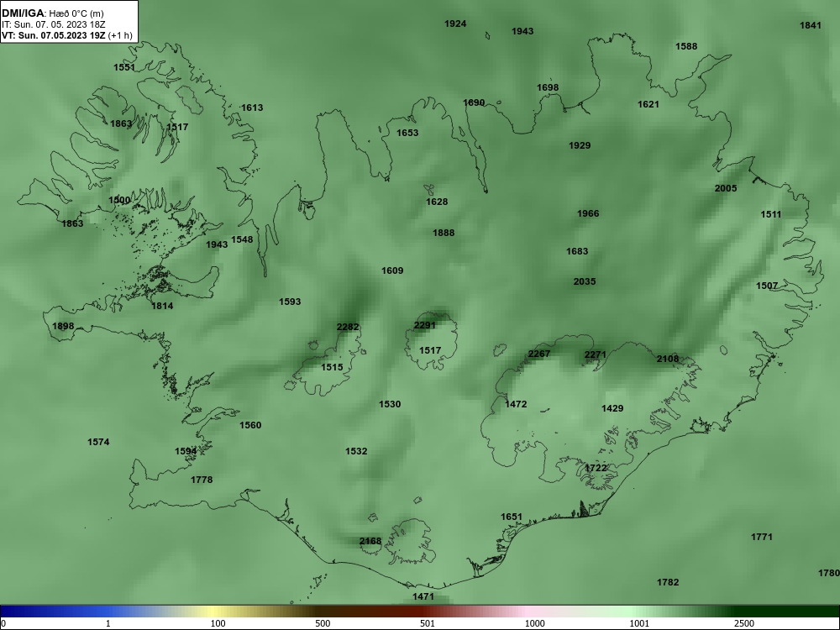
Task: Select the 1500 height value
Action: (119, 200)
